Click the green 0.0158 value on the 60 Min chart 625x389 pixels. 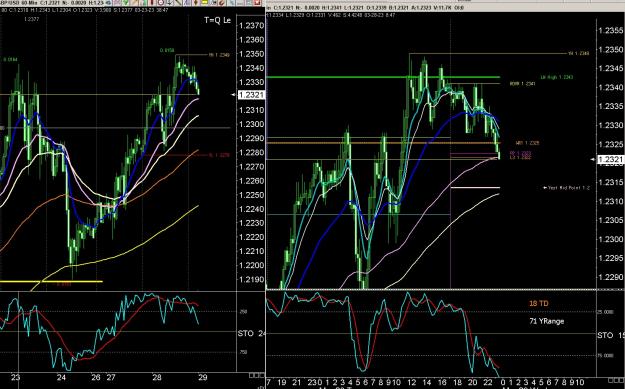click(x=167, y=51)
